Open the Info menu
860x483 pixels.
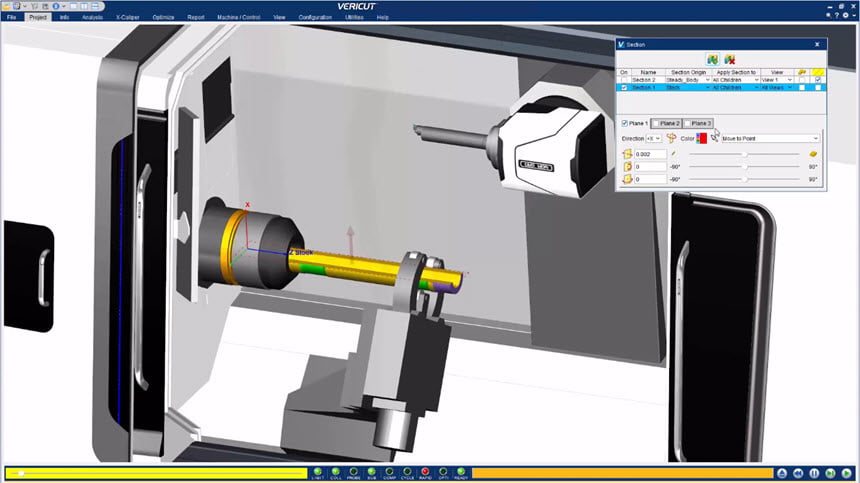click(64, 17)
